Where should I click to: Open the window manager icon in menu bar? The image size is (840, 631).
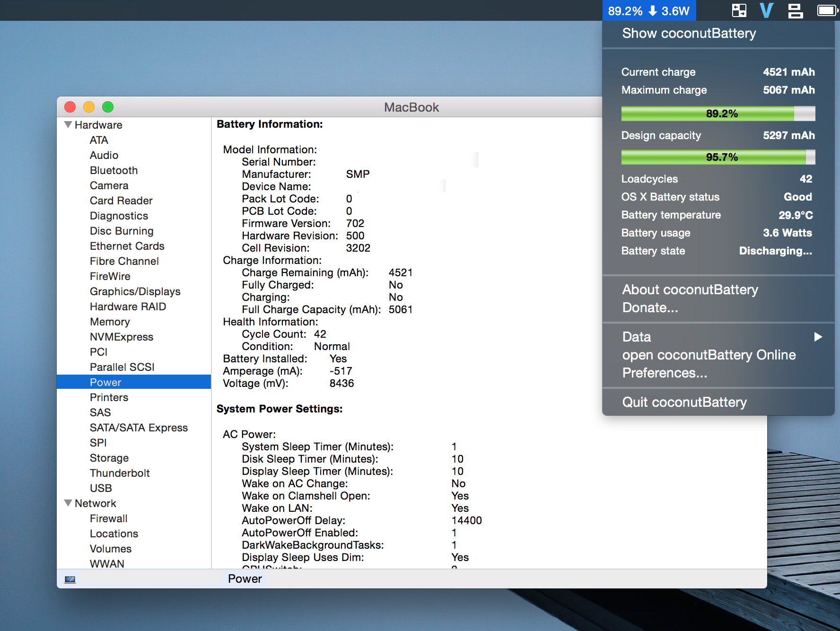point(739,10)
